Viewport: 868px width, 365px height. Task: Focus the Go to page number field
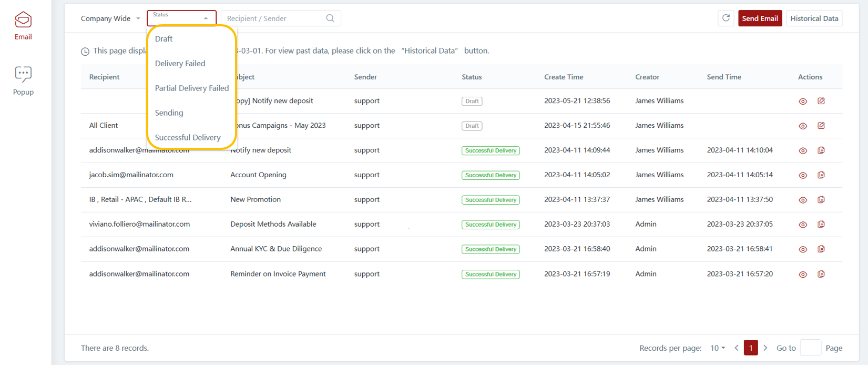click(x=810, y=348)
